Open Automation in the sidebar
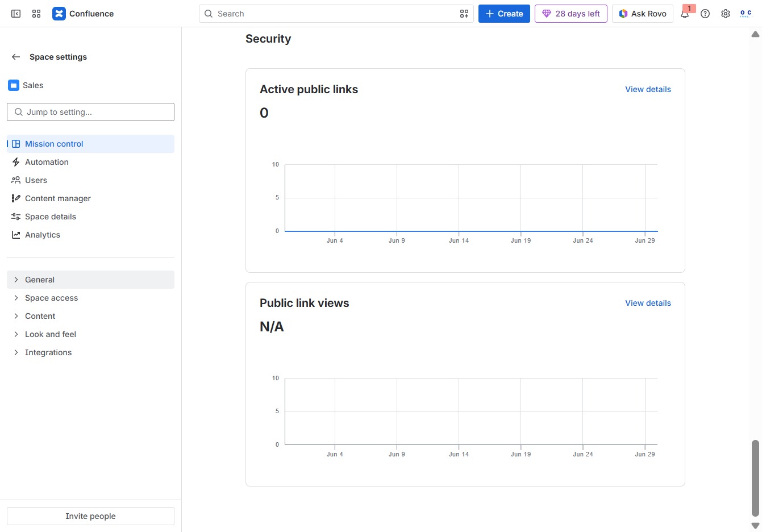This screenshot has width=762, height=532. pos(90,162)
